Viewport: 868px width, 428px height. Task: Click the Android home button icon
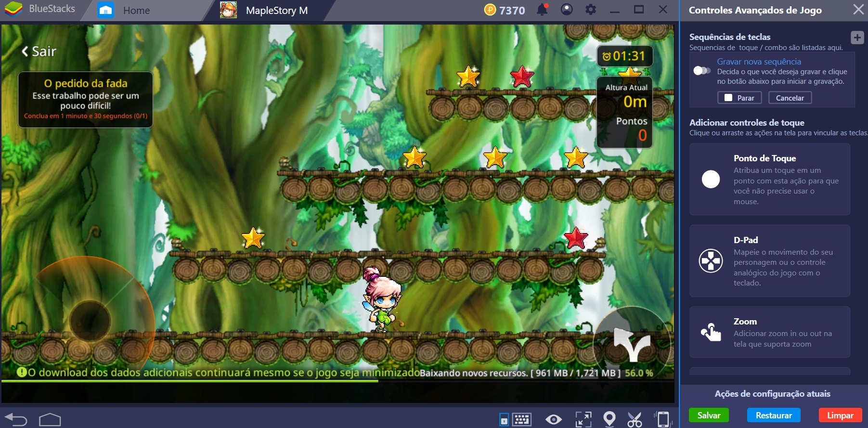point(50,420)
